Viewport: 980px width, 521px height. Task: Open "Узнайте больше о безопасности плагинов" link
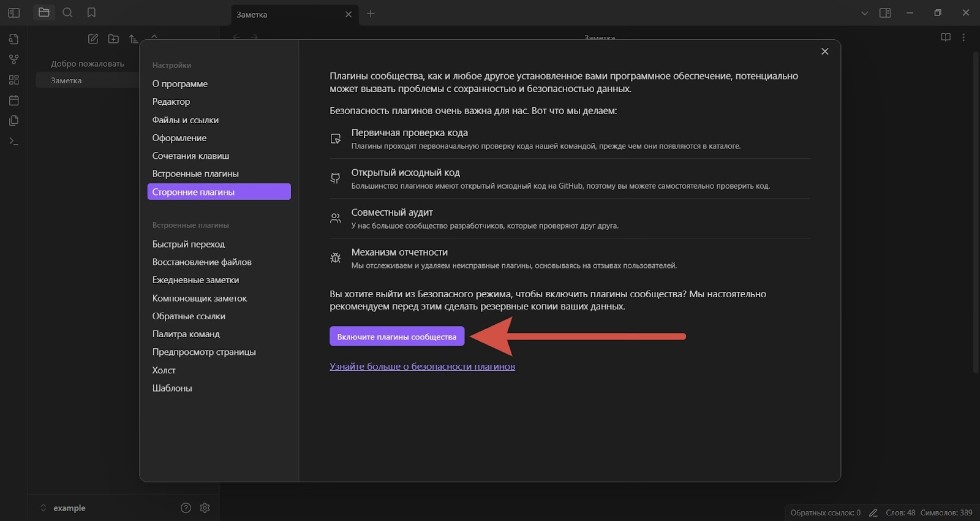click(422, 367)
